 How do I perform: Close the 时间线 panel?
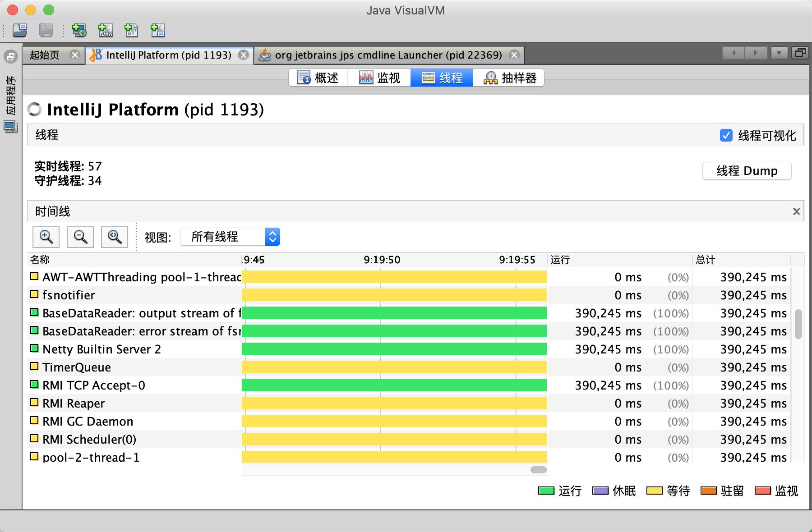click(x=796, y=211)
